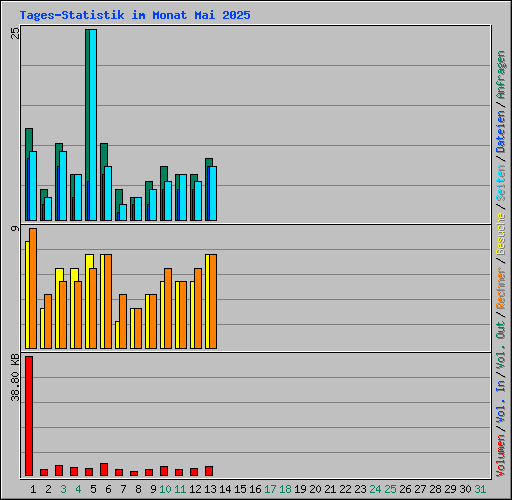The width and height of the screenshot is (512, 500).
Task: Click the 'Vol. In' legend label
Action: click(501, 402)
